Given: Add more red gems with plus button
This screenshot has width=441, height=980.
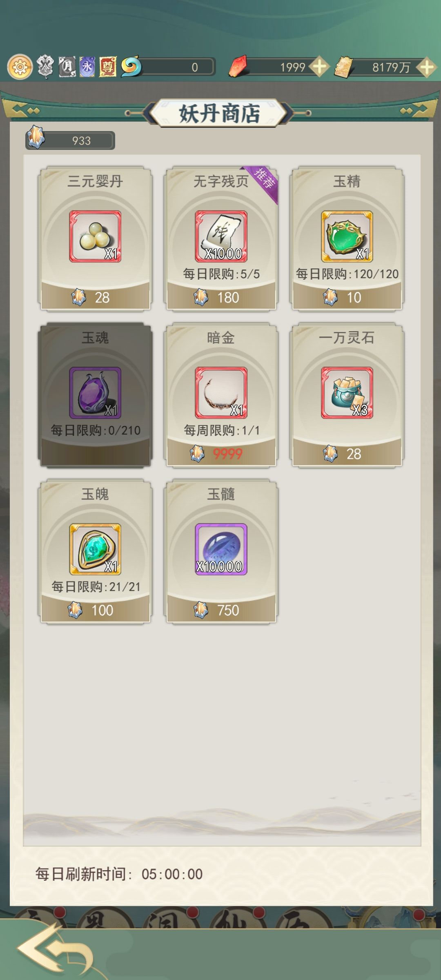Looking at the screenshot, I should [319, 67].
